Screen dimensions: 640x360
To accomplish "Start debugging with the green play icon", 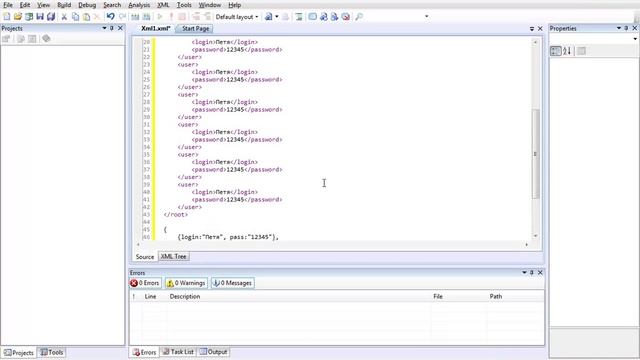I will coord(160,17).
